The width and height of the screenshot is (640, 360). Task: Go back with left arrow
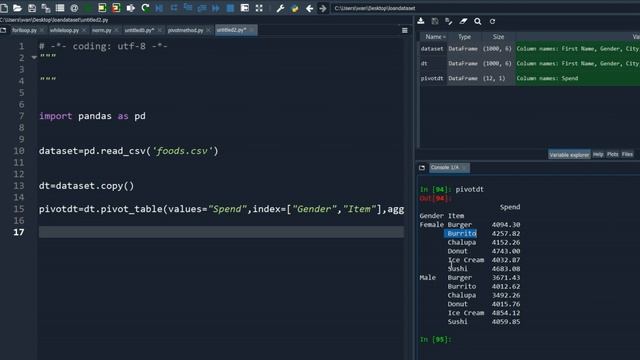pyautogui.click(x=309, y=8)
